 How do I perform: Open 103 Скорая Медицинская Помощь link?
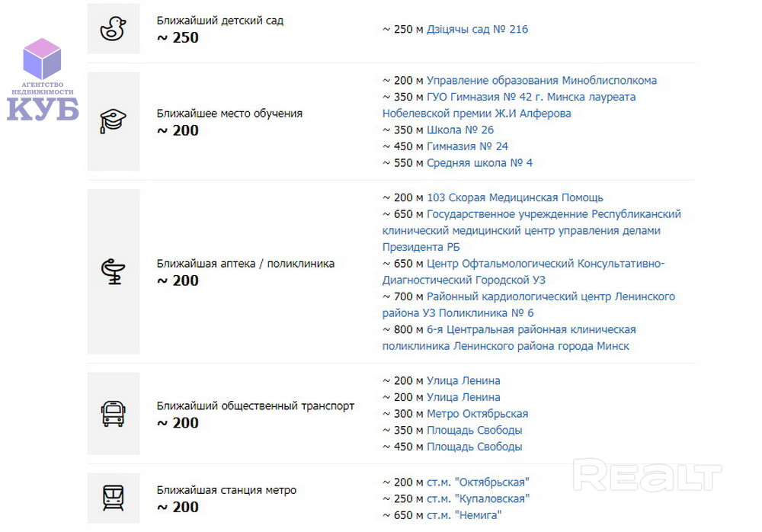click(x=514, y=198)
